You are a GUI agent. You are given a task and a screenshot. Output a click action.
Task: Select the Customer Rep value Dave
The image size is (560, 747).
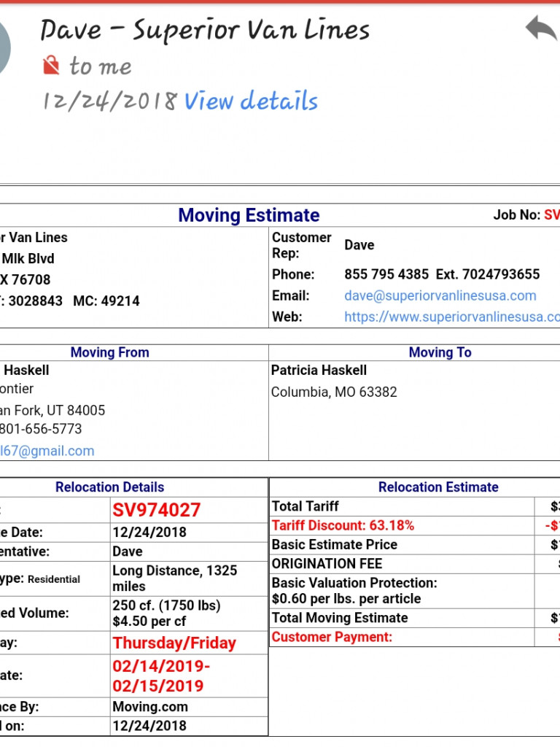(x=359, y=245)
